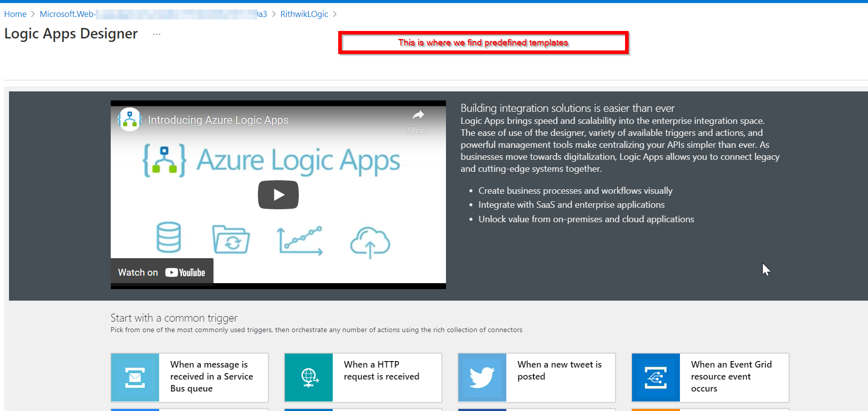Image resolution: width=868 pixels, height=411 pixels.
Task: Click the 'Logic Apps Designer' page title
Action: pyautogui.click(x=71, y=33)
